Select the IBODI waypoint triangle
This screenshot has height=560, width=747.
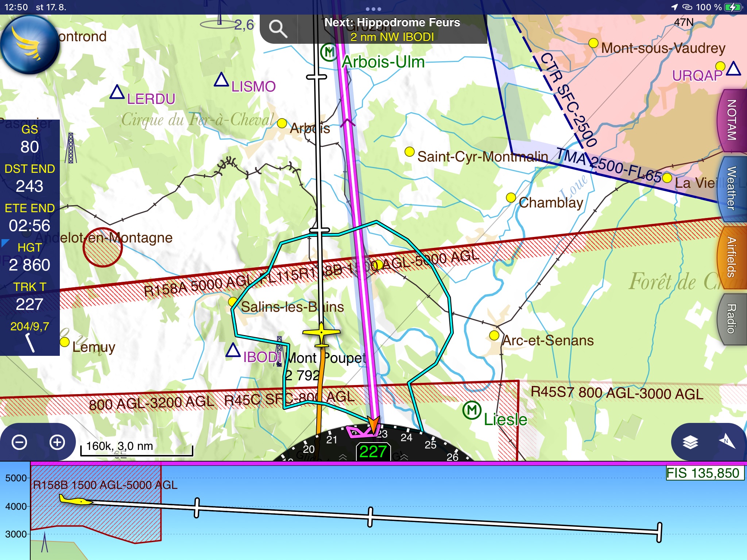tap(233, 351)
